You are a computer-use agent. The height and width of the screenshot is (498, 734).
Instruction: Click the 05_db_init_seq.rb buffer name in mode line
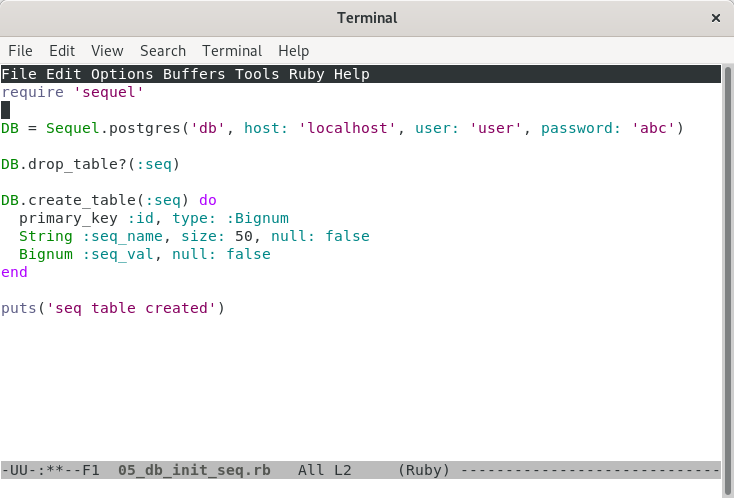(x=194, y=469)
